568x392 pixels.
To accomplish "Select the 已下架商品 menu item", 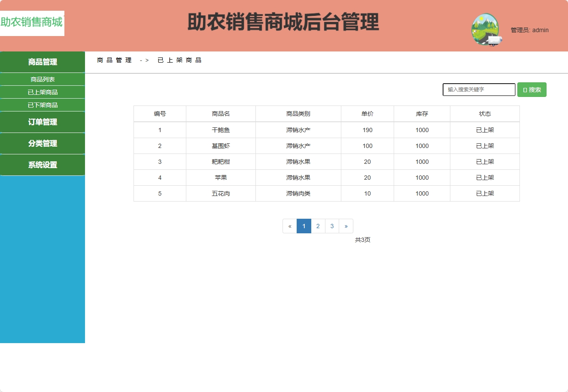I will pos(43,105).
